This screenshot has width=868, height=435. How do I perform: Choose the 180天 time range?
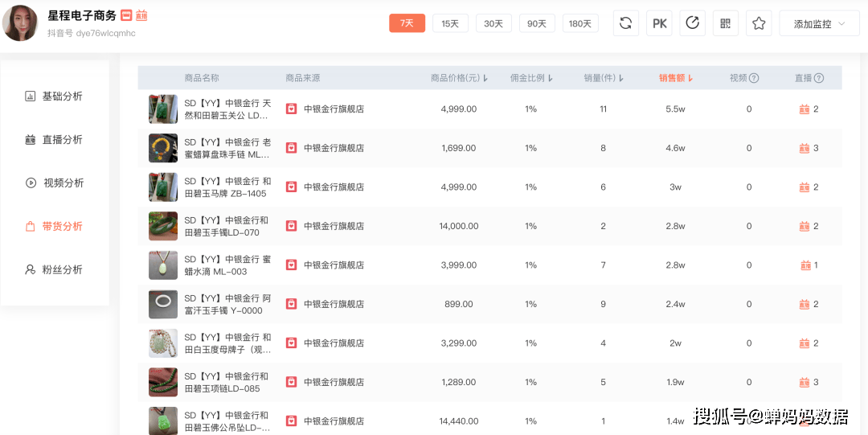(580, 23)
